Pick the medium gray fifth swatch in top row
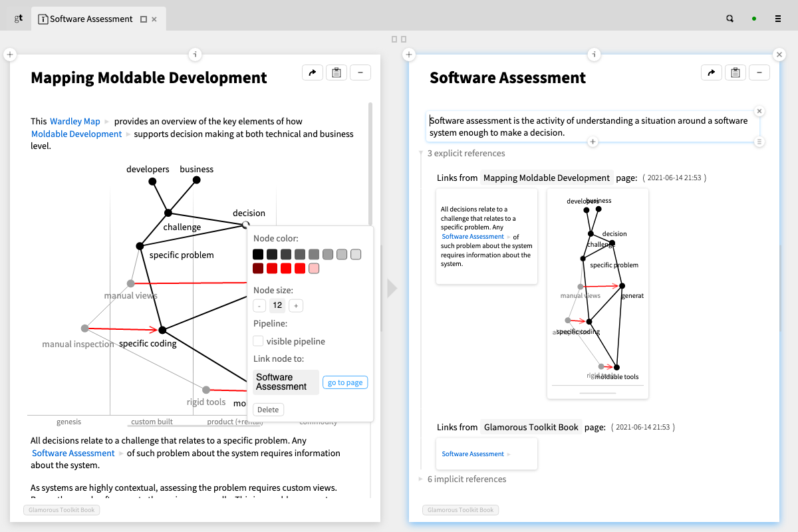798x532 pixels. click(314, 255)
